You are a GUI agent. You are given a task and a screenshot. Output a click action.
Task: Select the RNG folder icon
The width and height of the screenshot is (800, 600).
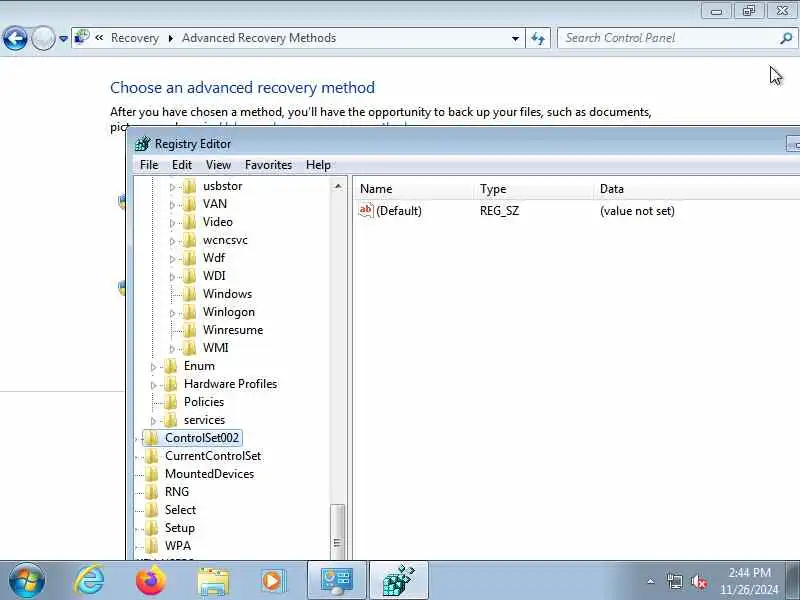[152, 492]
